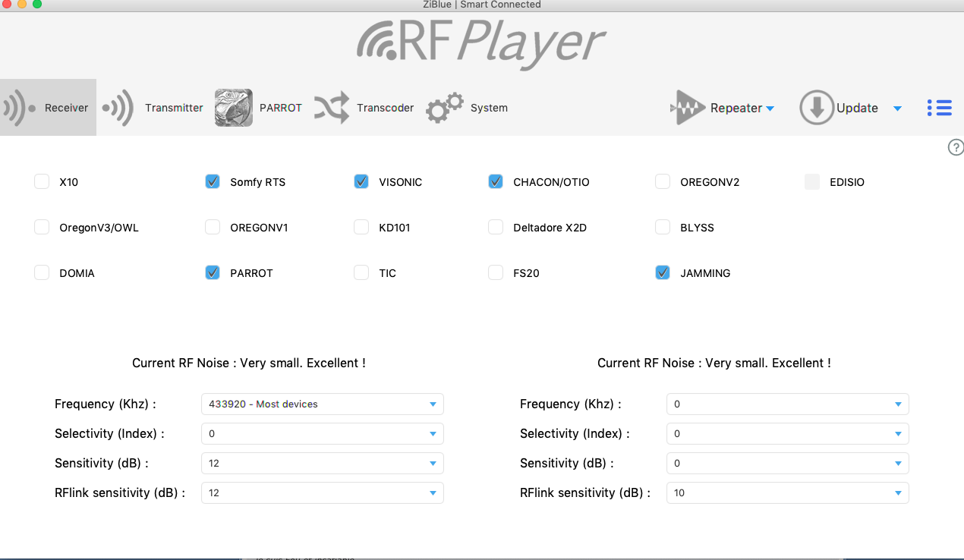Enable the OREGONV1 checkbox
The width and height of the screenshot is (964, 560).
(x=213, y=227)
